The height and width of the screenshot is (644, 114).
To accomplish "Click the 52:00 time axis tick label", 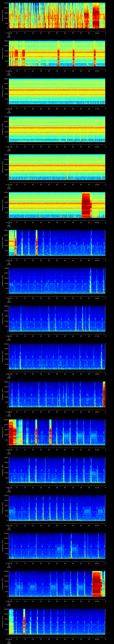I will pyautogui.click(x=97, y=525).
